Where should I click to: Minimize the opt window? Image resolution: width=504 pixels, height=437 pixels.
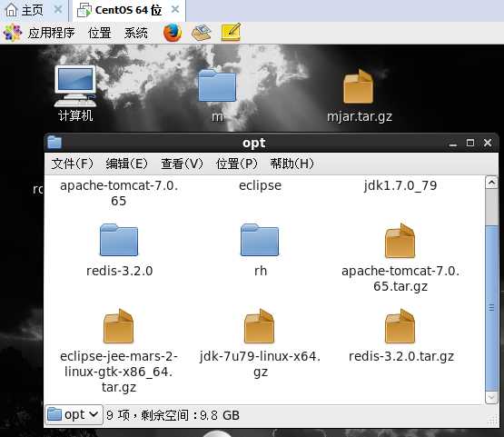pyautogui.click(x=453, y=144)
